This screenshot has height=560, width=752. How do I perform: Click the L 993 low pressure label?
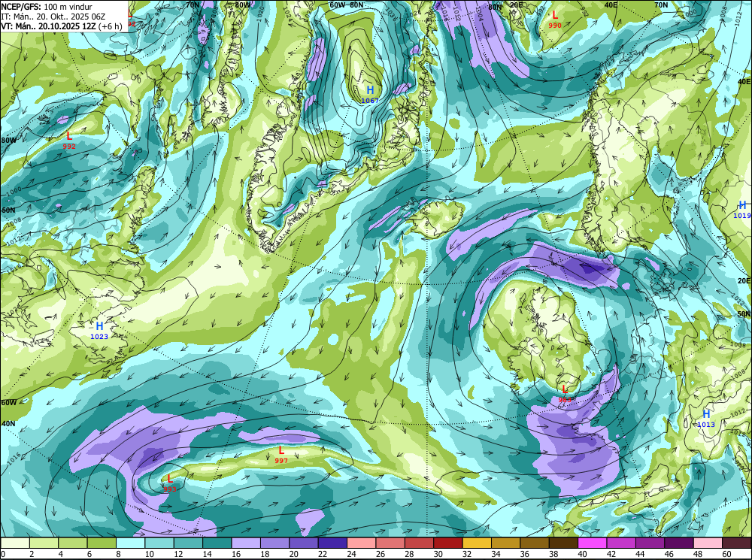click(x=170, y=483)
